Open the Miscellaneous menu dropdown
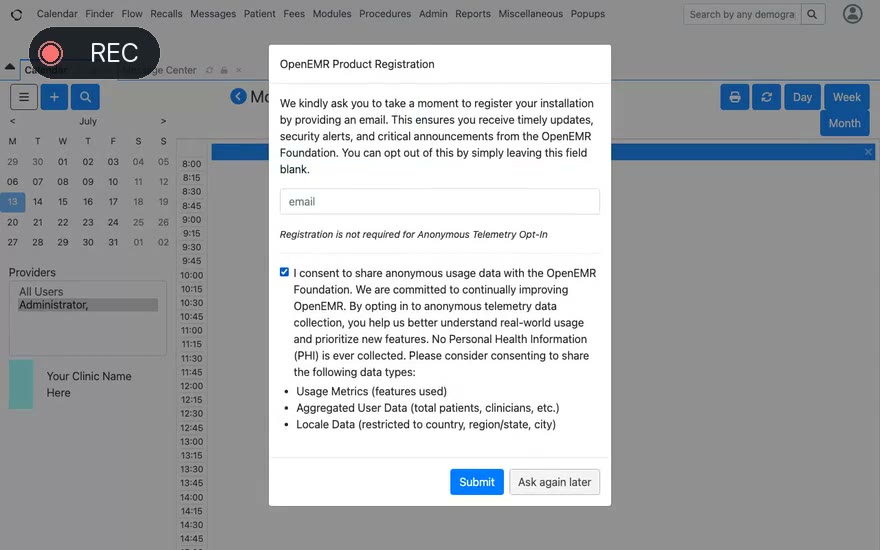This screenshot has height=550, width=880. (x=530, y=14)
